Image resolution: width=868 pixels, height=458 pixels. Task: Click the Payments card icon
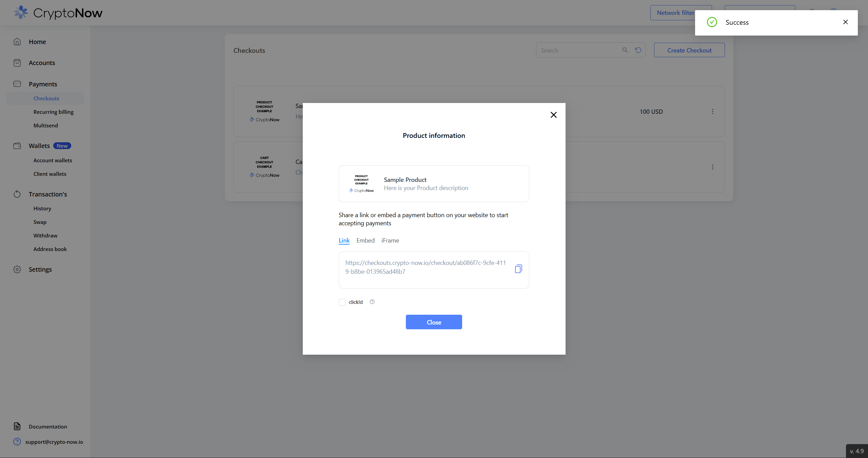click(x=17, y=84)
